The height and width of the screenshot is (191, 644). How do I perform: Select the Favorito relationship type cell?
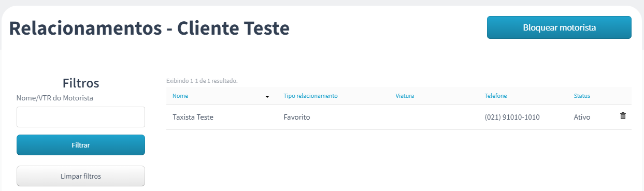(297, 117)
